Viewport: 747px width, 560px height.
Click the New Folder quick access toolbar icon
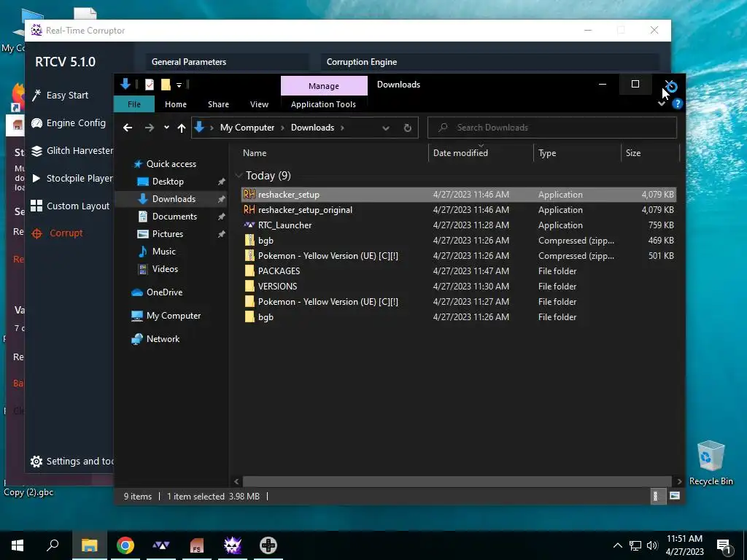(x=166, y=85)
